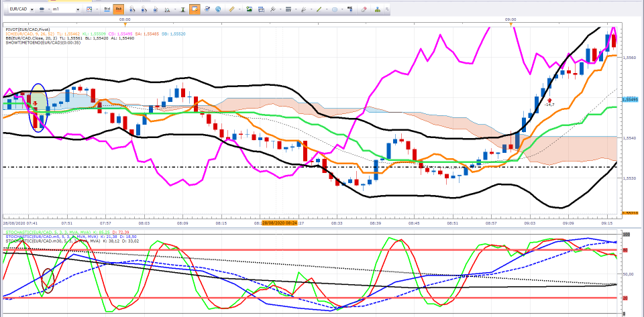Expand the ellipse shape dropdown arrow
Image resolution: width=644 pixels, height=317 pixels.
click(x=342, y=9)
